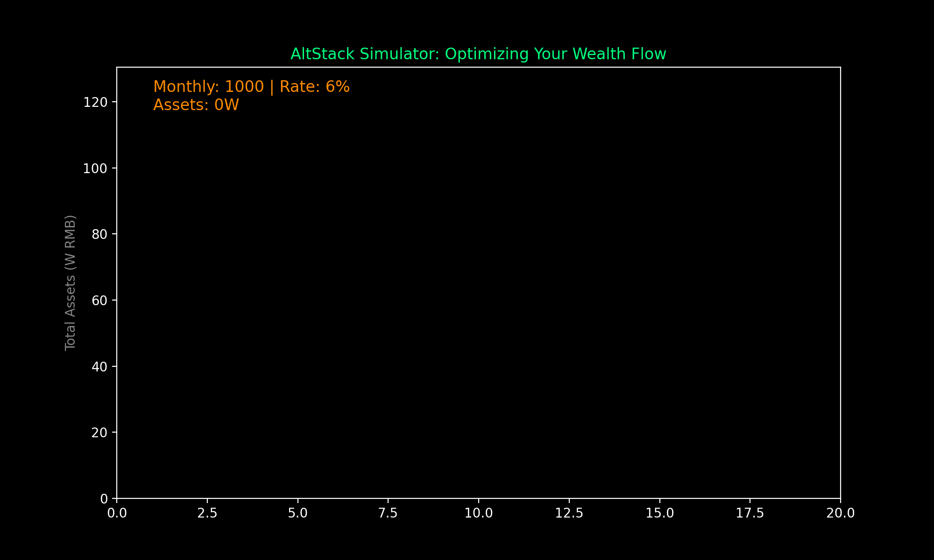The width and height of the screenshot is (934, 560).
Task: Click the y-axis tick label 20
Action: click(99, 433)
